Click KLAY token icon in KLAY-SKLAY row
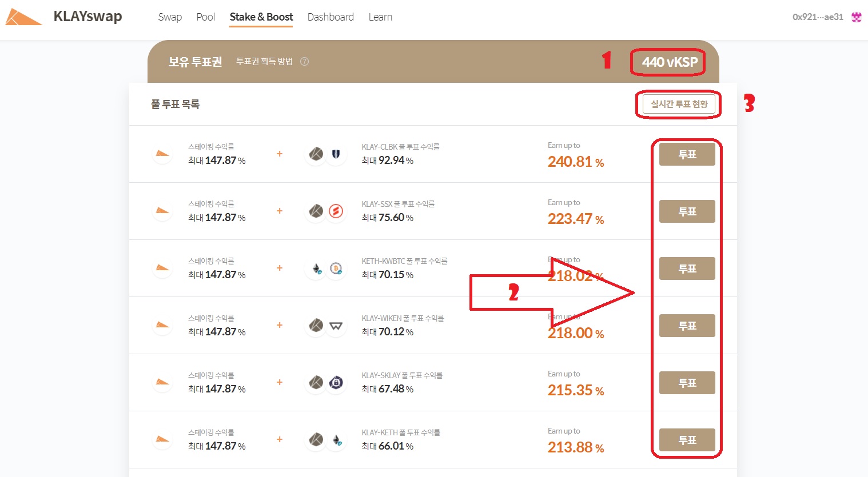868x477 pixels. 316,382
